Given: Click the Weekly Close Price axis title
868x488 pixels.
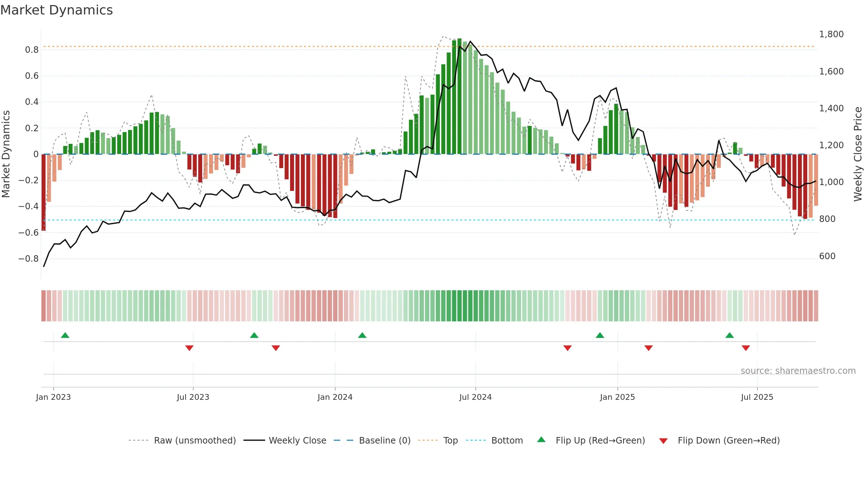Looking at the screenshot, I should tap(858, 154).
